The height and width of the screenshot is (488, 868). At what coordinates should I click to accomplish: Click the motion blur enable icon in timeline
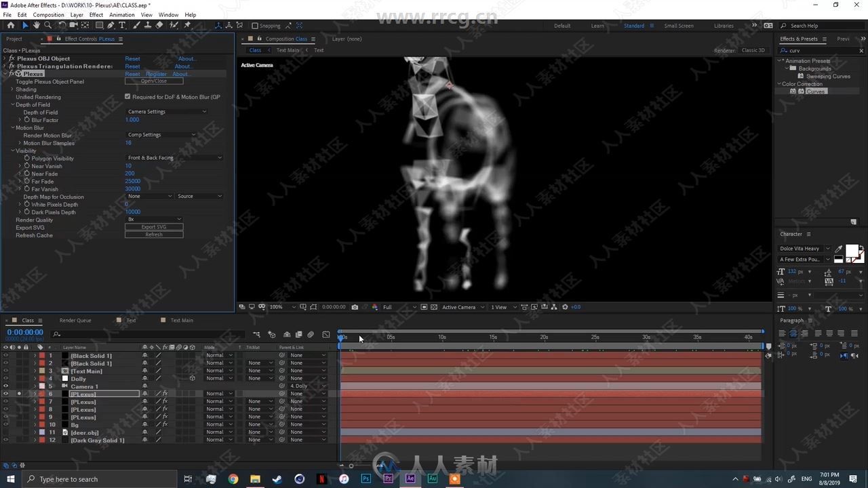(x=311, y=334)
